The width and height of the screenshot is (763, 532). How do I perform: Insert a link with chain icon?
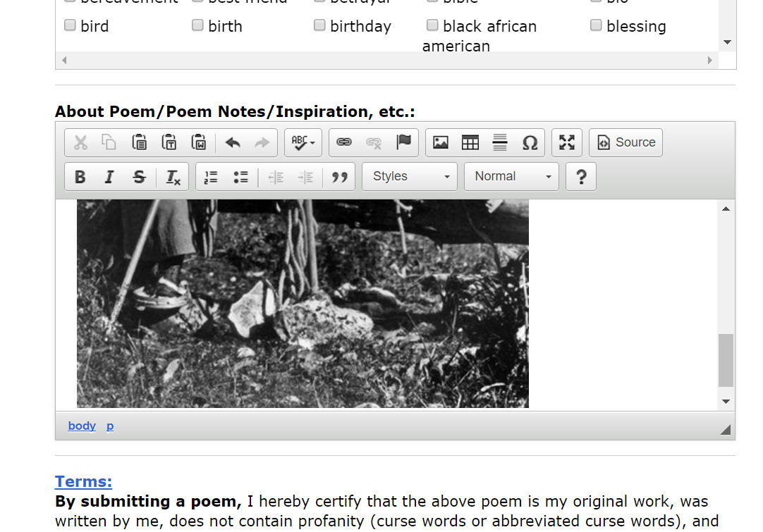(x=344, y=142)
